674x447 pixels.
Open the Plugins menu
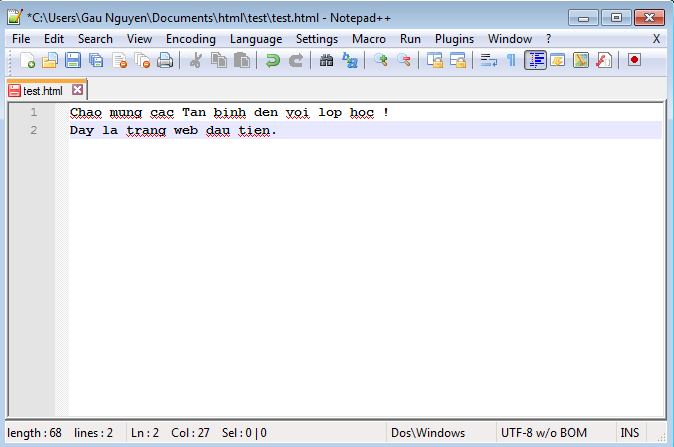(454, 39)
